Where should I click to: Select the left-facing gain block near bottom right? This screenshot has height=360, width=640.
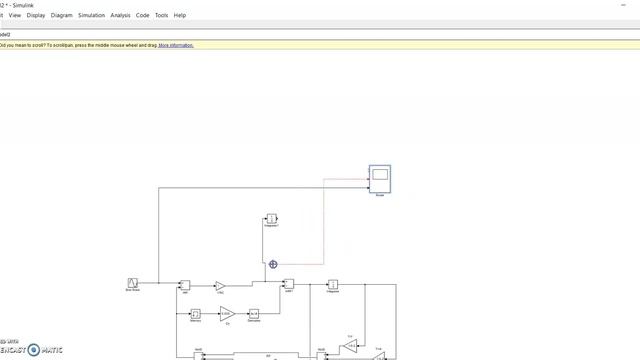pos(350,346)
